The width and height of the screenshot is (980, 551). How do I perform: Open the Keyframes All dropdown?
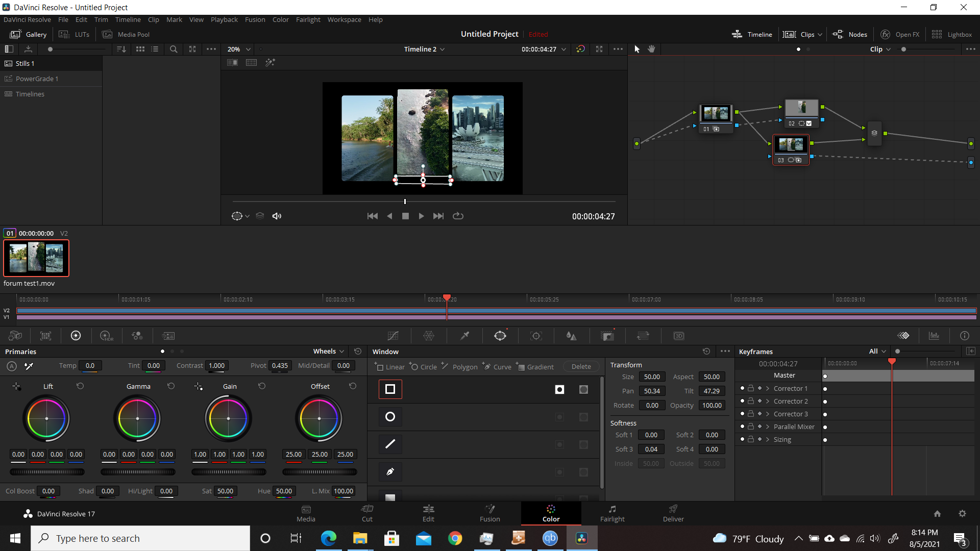[x=877, y=351]
